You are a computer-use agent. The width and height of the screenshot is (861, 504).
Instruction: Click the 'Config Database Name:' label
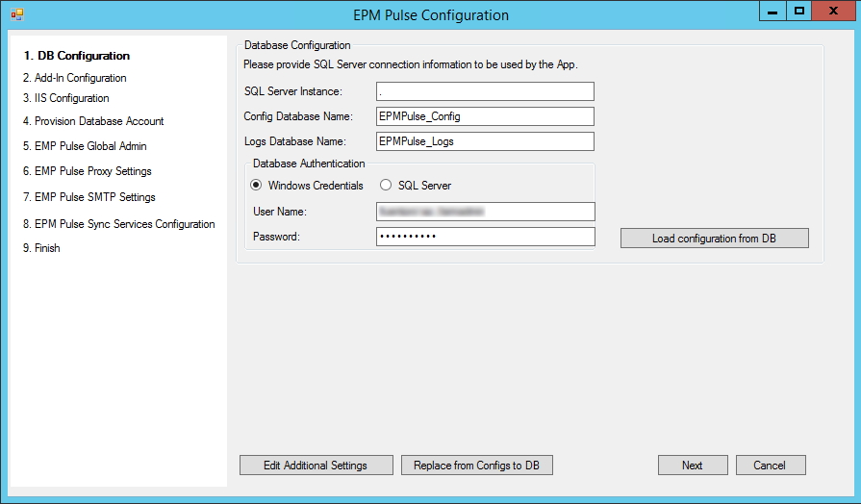pos(299,116)
